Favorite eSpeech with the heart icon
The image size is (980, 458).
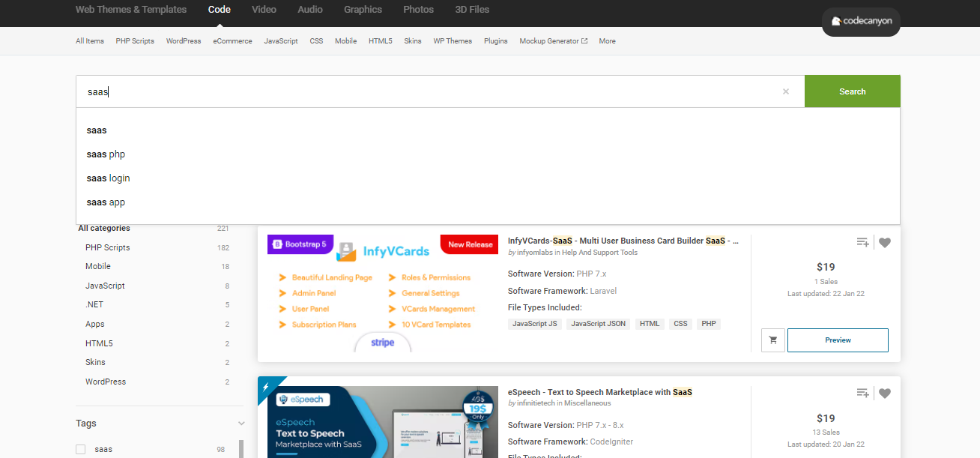[885, 393]
